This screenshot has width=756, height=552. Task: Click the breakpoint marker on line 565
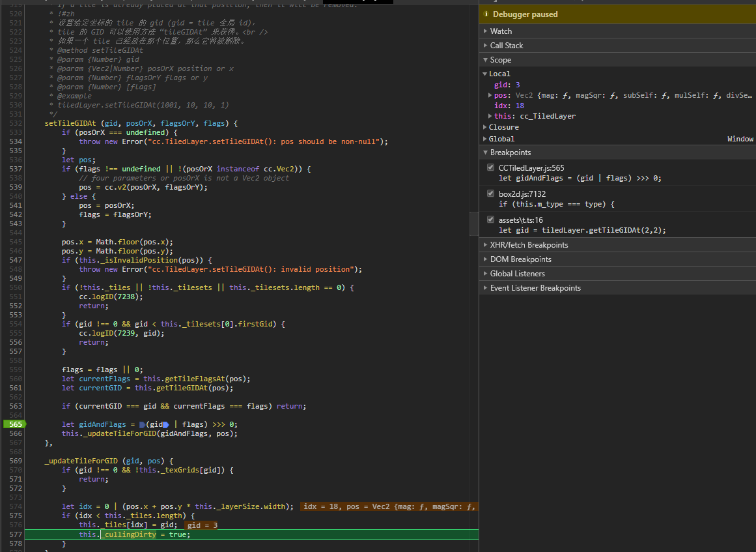[x=14, y=424]
